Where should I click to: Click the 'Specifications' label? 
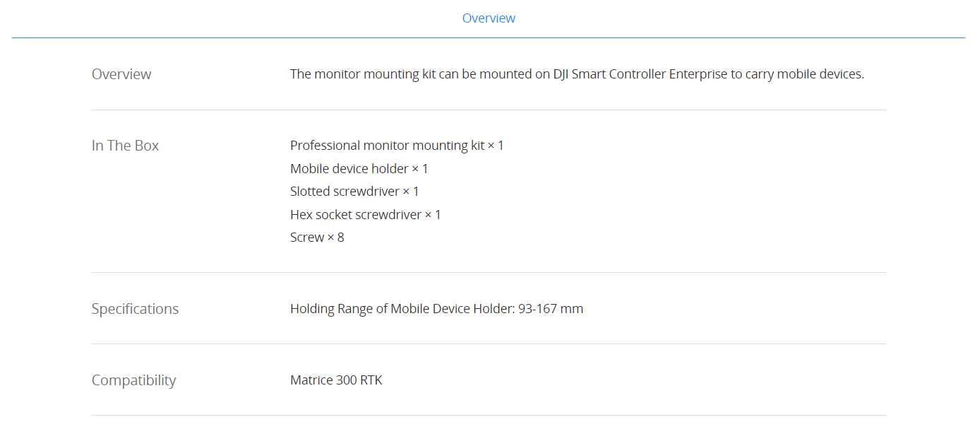136,310
